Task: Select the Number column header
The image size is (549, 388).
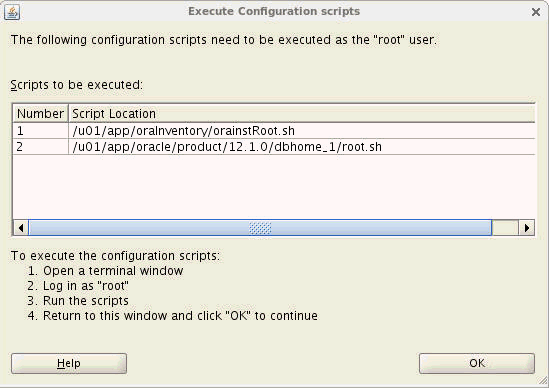Action: (40, 113)
